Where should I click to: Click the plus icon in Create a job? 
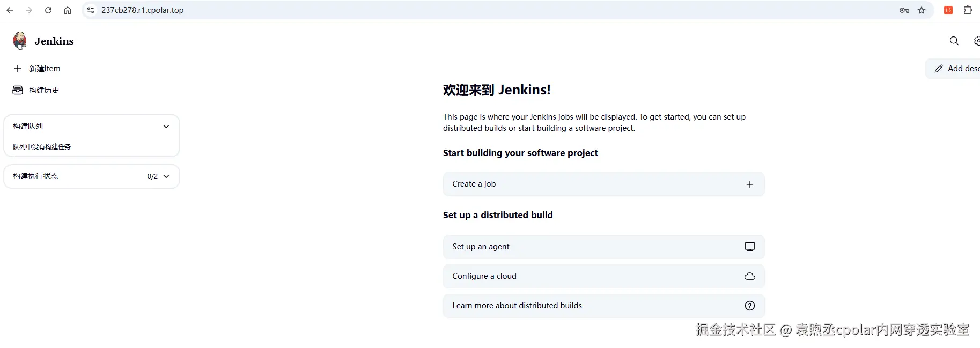coord(750,184)
